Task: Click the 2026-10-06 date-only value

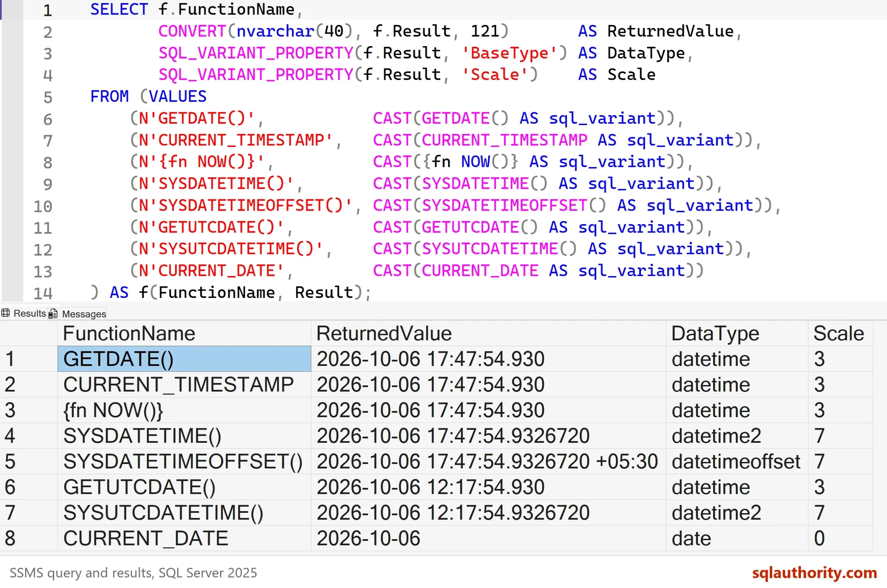Action: [x=488, y=538]
